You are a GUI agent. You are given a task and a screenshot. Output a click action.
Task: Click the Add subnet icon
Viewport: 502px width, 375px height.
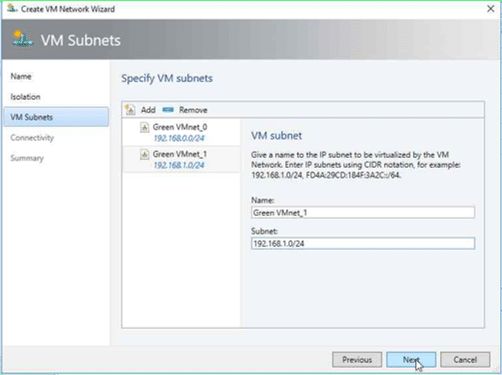(130, 110)
